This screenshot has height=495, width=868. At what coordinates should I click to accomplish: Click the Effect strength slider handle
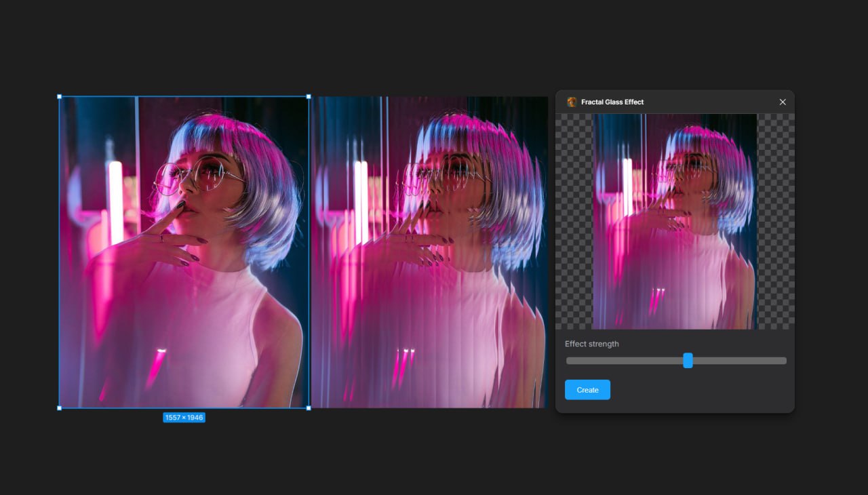(688, 361)
